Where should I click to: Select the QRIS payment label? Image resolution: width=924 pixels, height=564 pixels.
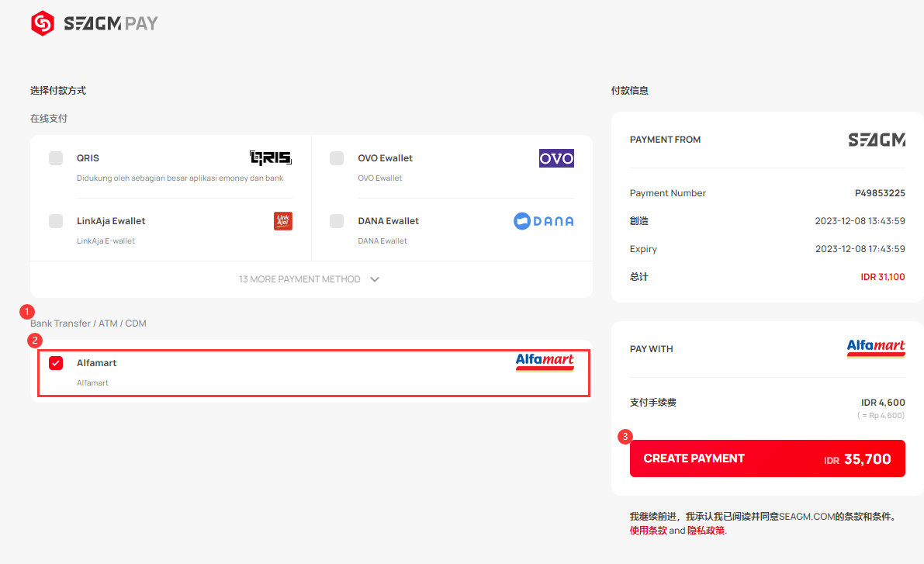pos(88,158)
